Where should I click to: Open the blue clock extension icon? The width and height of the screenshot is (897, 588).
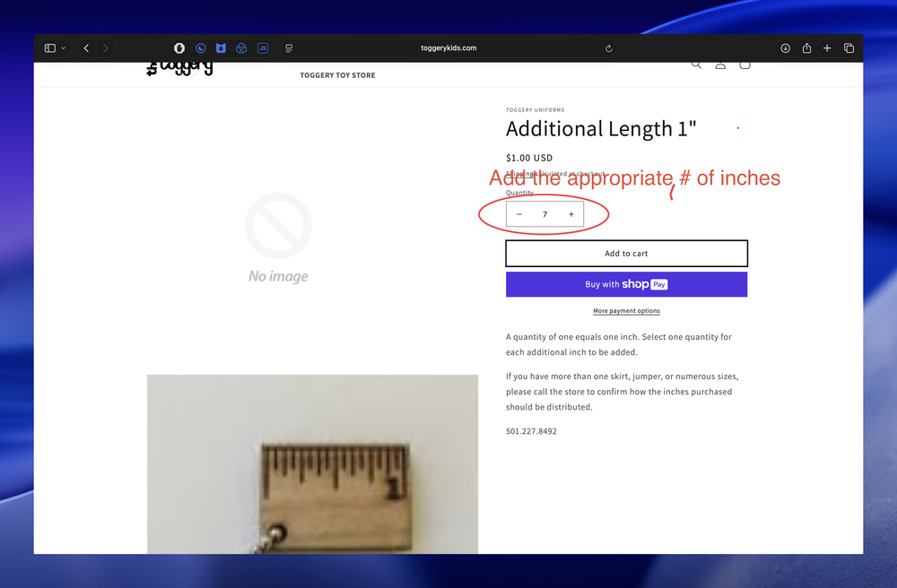pyautogui.click(x=200, y=48)
